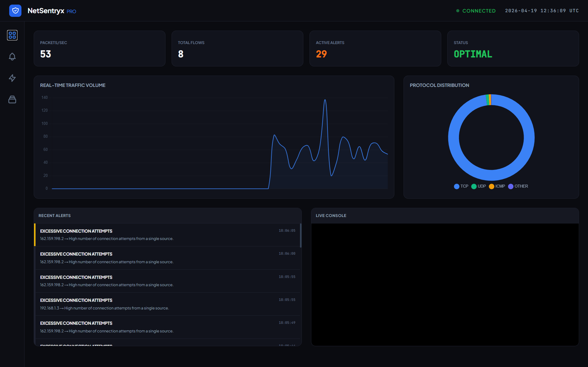588x367 pixels.
Task: Open the storage drive sidebar icon
Action: pyautogui.click(x=12, y=99)
